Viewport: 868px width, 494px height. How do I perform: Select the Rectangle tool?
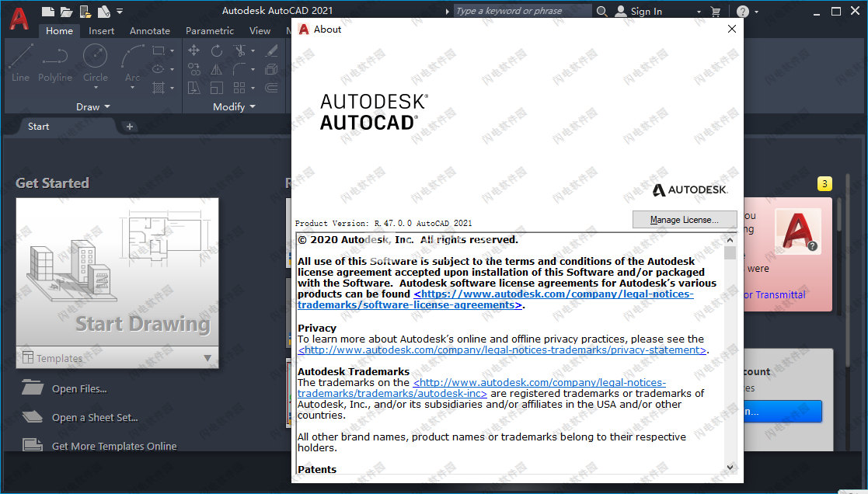(159, 51)
